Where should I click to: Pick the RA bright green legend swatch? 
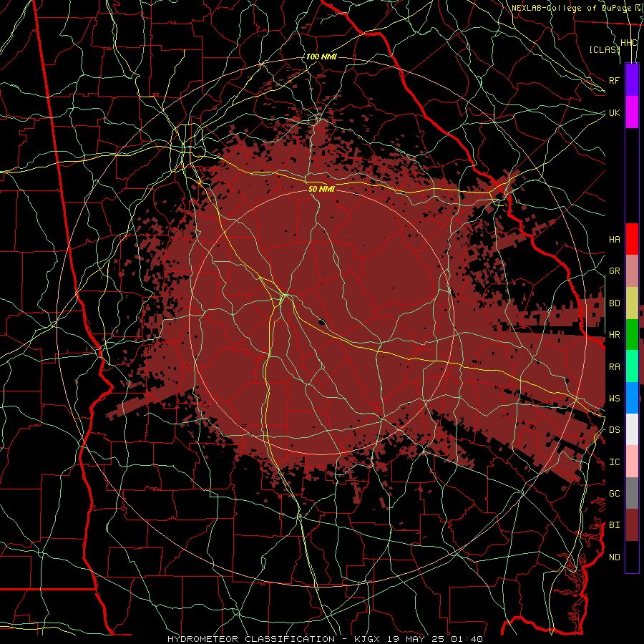(x=632, y=366)
